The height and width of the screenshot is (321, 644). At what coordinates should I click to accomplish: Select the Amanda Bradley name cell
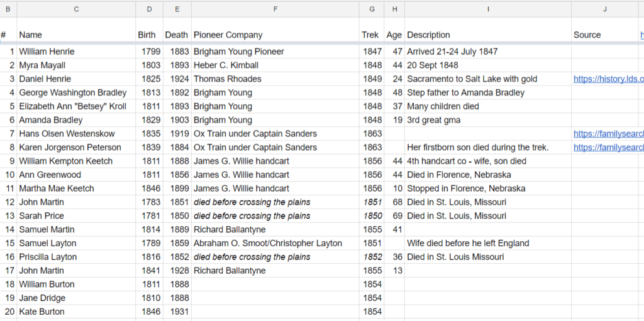(76, 120)
